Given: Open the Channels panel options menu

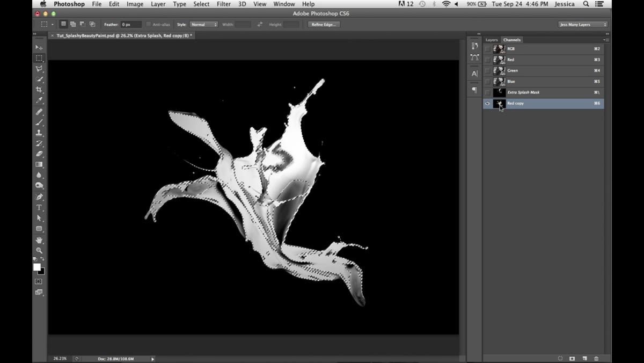Looking at the screenshot, I should (605, 40).
